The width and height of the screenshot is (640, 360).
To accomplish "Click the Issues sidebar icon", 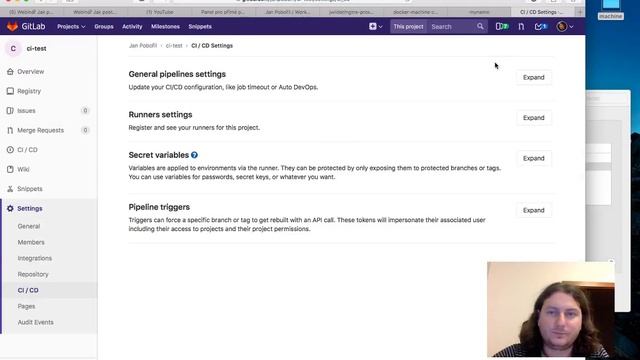I will [10, 111].
